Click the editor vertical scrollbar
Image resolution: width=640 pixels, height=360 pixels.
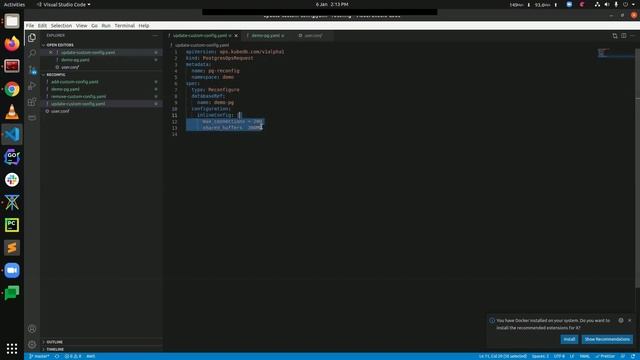[x=638, y=167]
